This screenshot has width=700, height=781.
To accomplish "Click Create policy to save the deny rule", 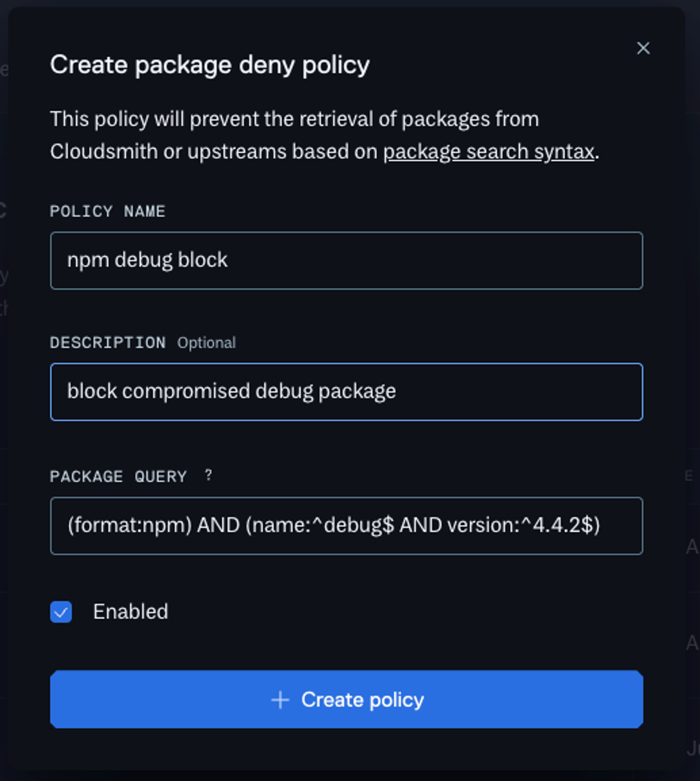I will point(346,700).
